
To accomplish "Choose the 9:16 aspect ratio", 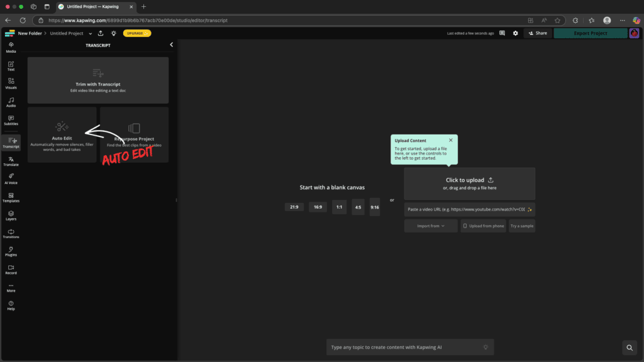I will pyautogui.click(x=374, y=207).
